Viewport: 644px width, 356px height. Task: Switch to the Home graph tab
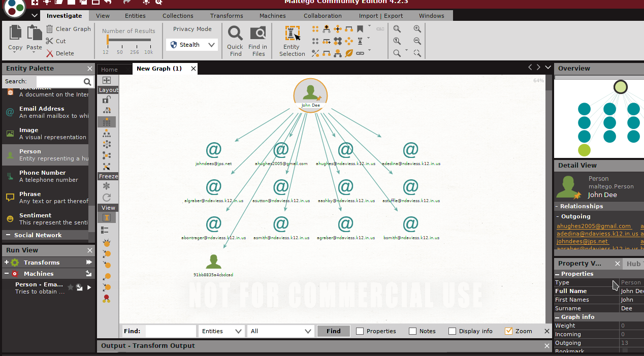point(109,70)
